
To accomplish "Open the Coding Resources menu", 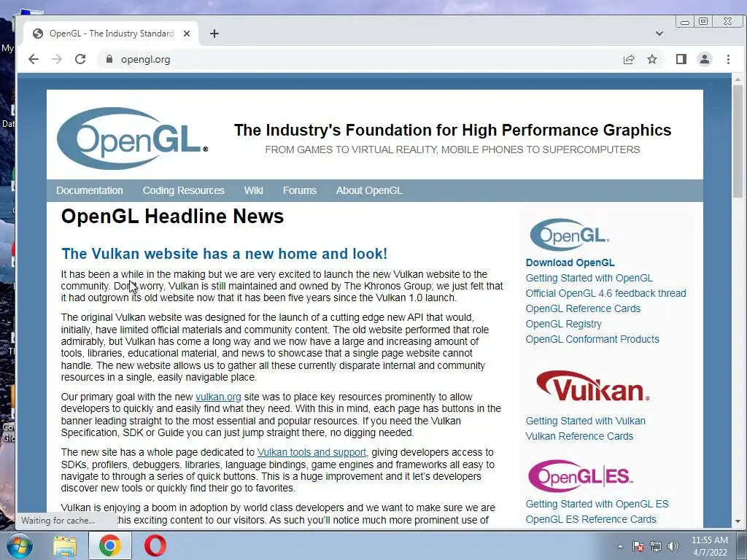I will click(183, 190).
